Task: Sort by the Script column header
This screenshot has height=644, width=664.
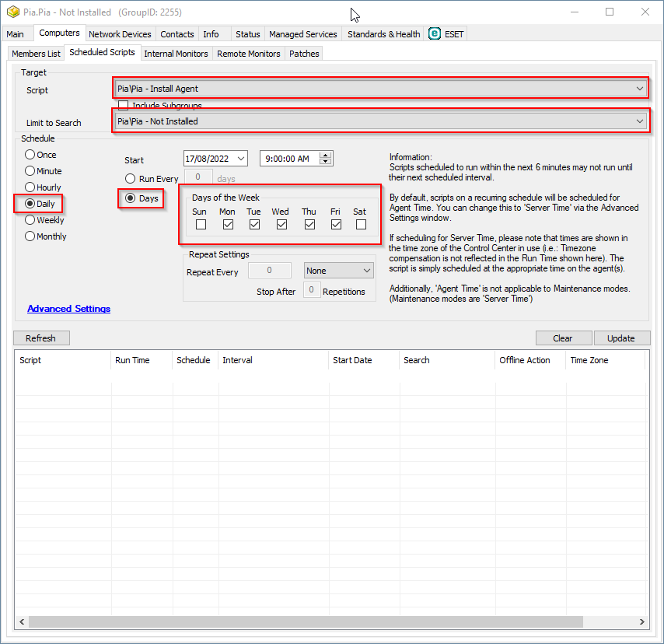Action: pyautogui.click(x=63, y=360)
